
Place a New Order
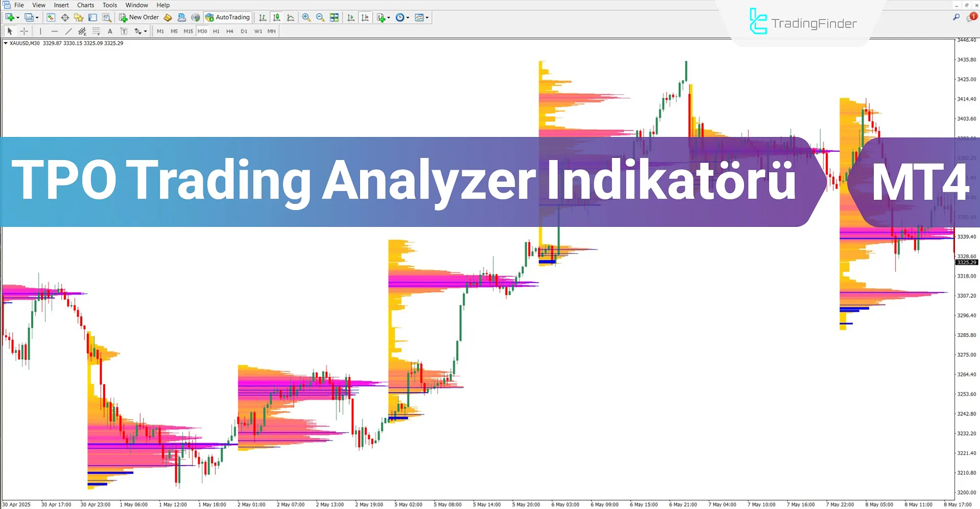tap(138, 17)
